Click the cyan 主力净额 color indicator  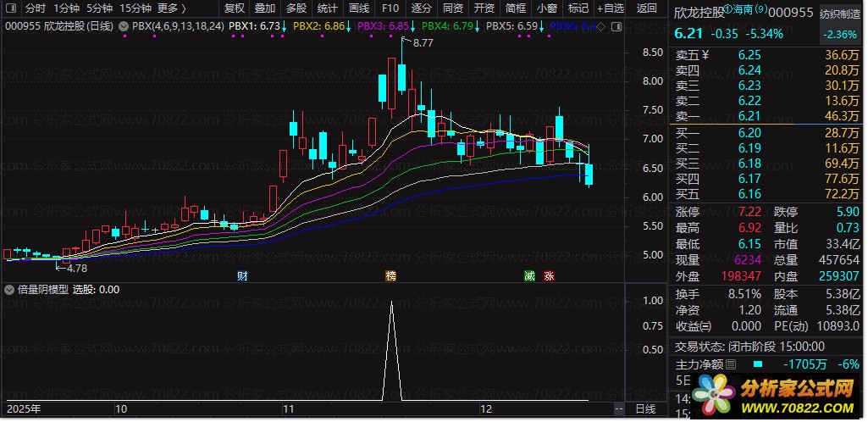pyautogui.click(x=759, y=364)
